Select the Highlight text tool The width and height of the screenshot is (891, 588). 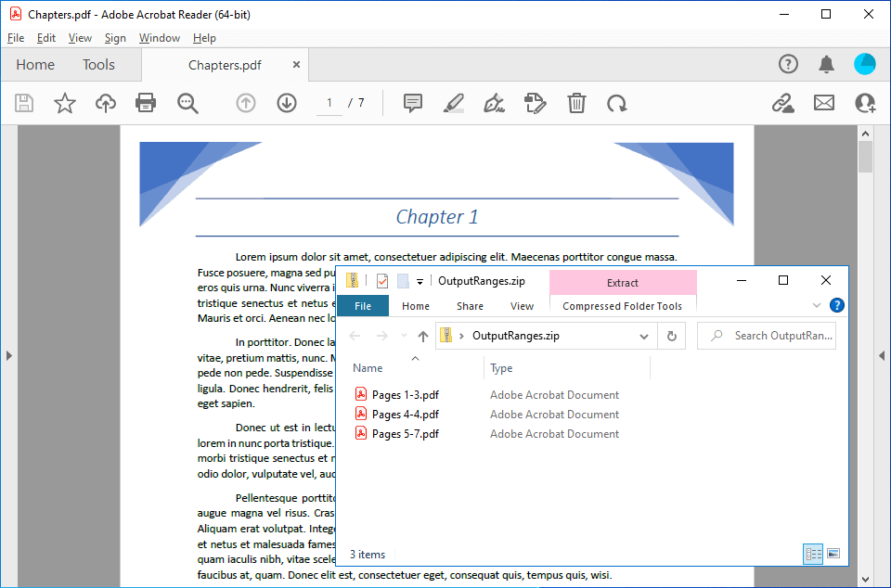[x=453, y=103]
